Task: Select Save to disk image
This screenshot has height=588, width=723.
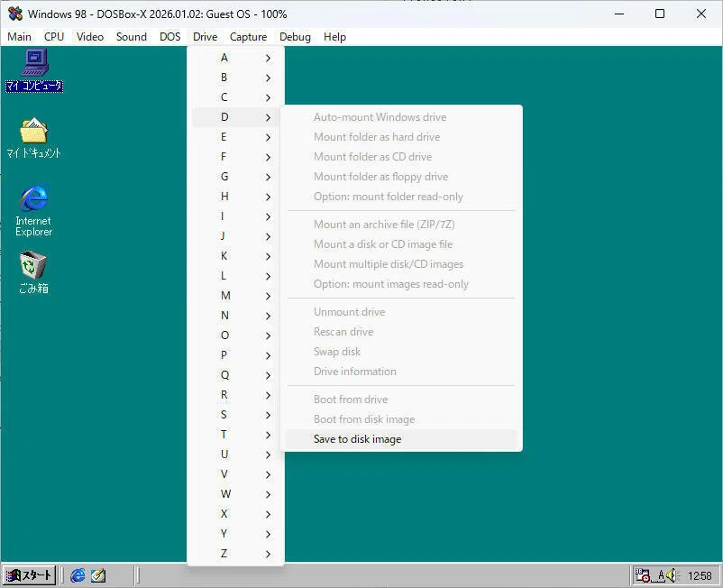Action: pyautogui.click(x=401, y=439)
